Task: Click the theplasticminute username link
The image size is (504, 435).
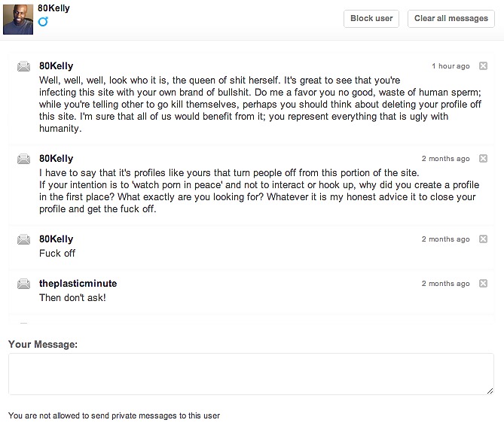Action: pos(78,284)
